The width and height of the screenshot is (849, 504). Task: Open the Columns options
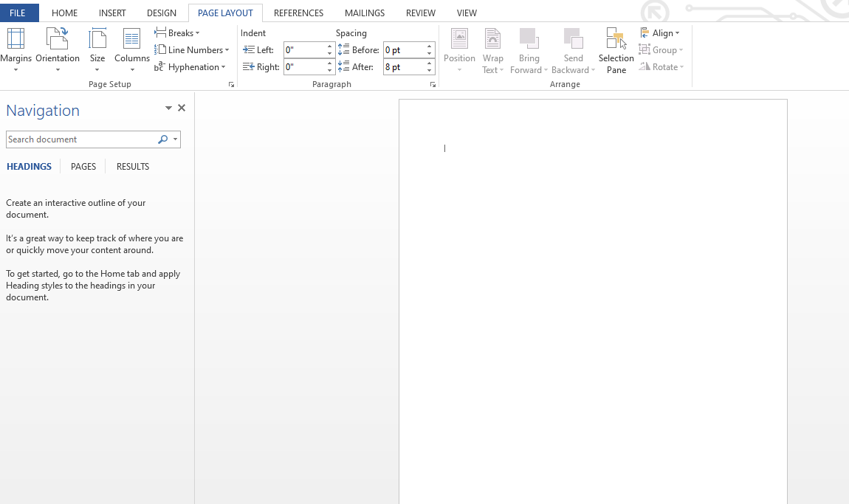tap(131, 49)
